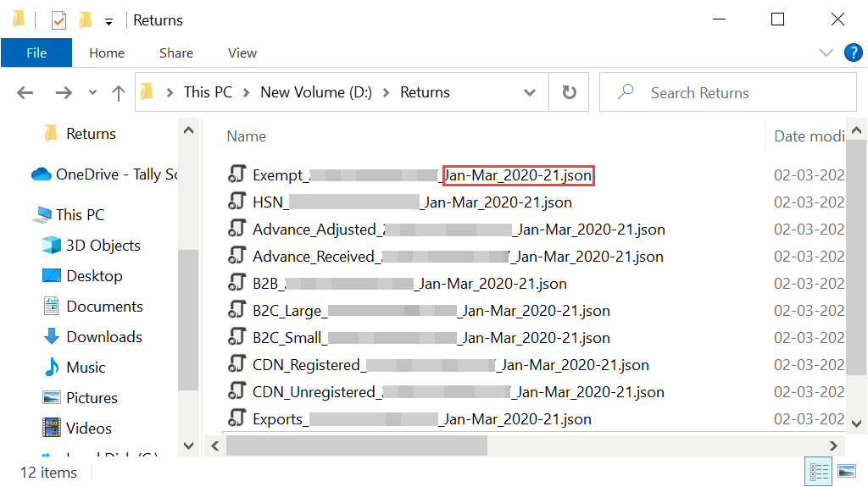Click the horizontal scrollbar thumb
The height and width of the screenshot is (487, 868).
pos(357,446)
